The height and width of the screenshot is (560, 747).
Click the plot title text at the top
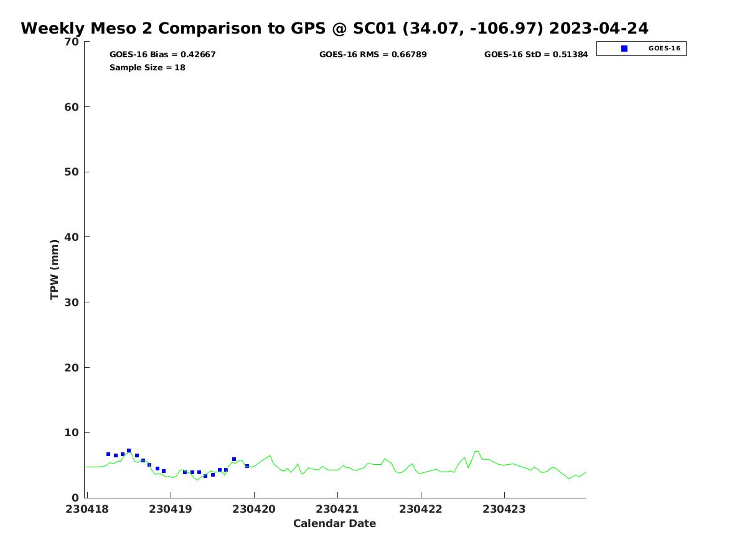334,29
